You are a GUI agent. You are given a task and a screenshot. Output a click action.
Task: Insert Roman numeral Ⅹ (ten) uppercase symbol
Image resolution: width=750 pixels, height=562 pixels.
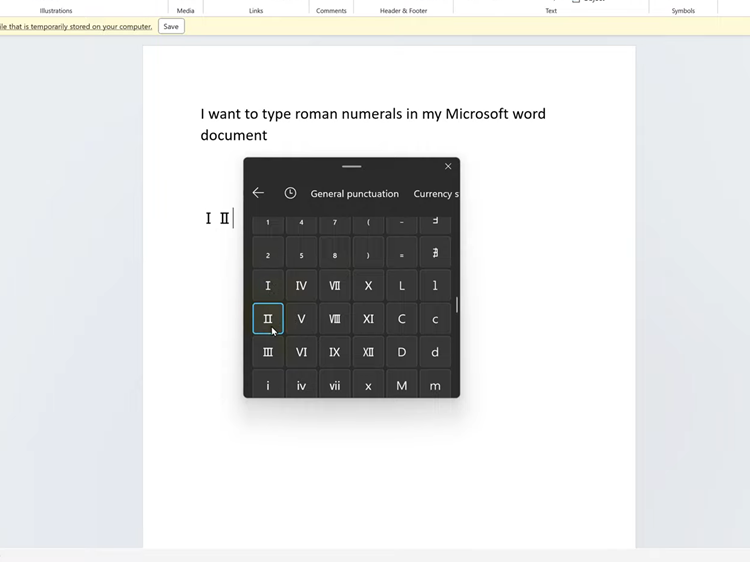click(368, 286)
